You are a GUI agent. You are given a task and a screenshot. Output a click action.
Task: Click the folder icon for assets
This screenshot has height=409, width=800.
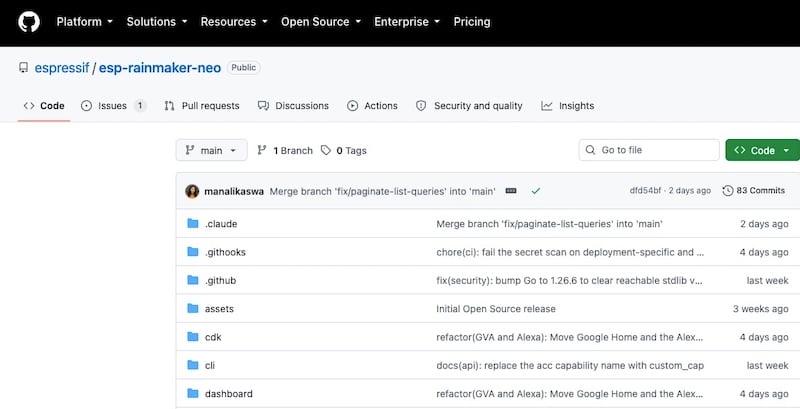tap(193, 309)
